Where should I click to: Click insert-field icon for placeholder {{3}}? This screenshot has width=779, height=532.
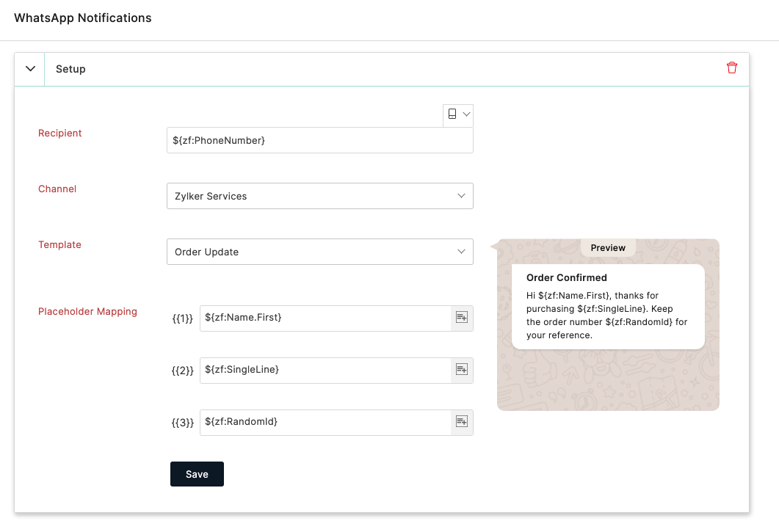coord(462,421)
